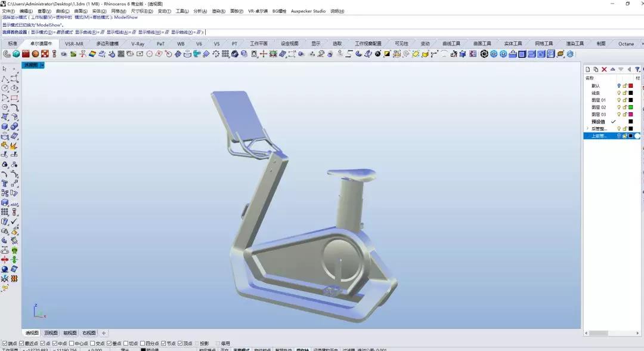The width and height of the screenshot is (644, 351).
Task: Open the perspective viewport title dropdown arrow
Action: [42, 65]
